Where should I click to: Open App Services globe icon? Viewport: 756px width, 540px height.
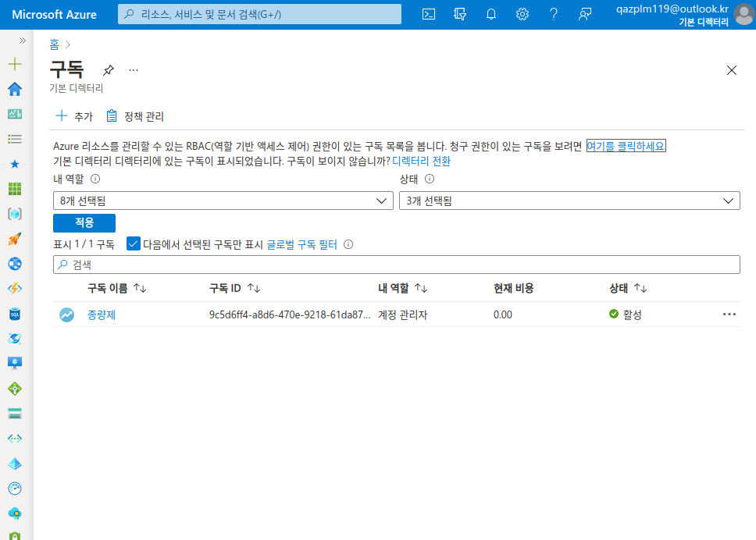click(15, 264)
